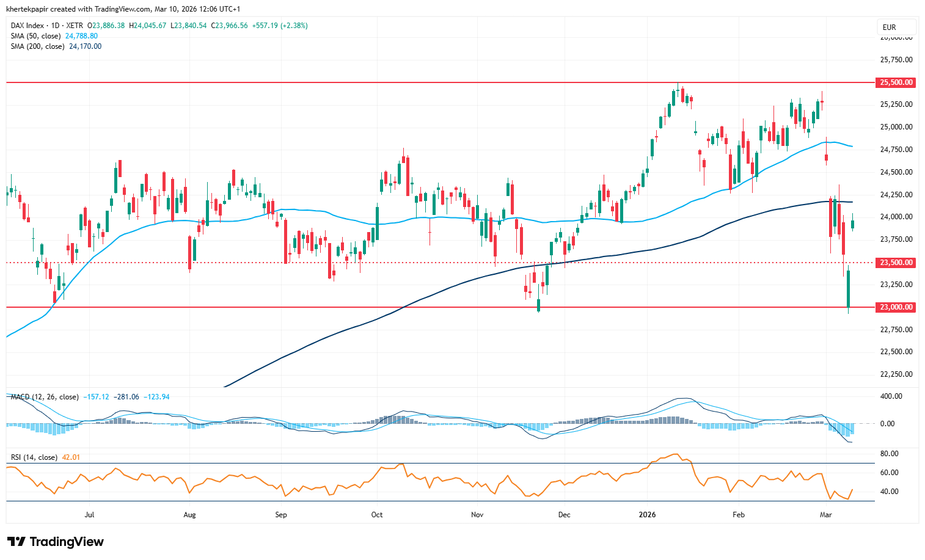Select the MACD (12, 26, close) indicator label
This screenshot has width=925, height=560.
pyautogui.click(x=45, y=397)
